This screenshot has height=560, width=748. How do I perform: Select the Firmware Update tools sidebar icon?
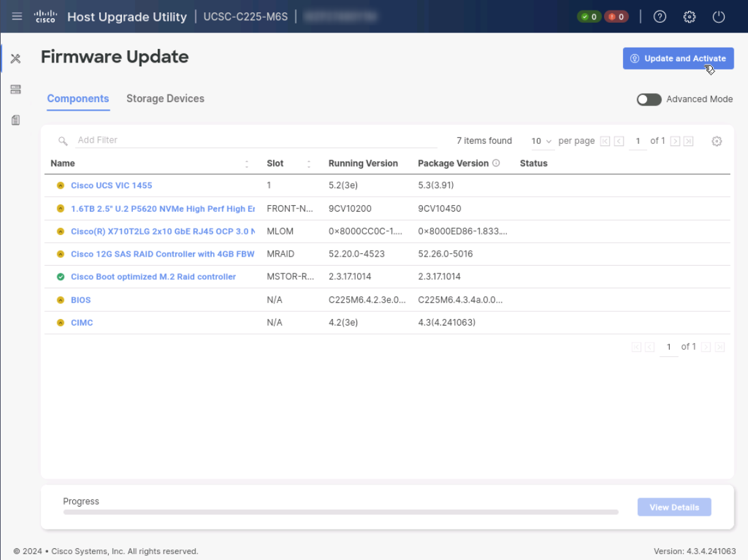coord(16,59)
